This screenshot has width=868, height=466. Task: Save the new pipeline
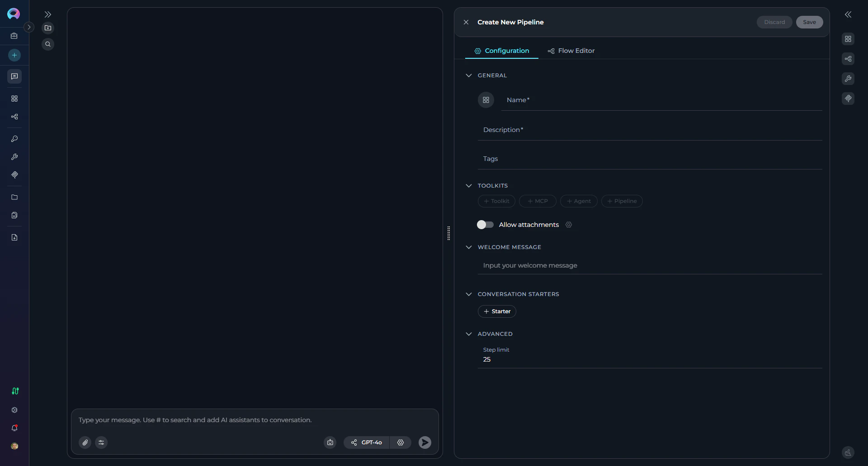809,22
